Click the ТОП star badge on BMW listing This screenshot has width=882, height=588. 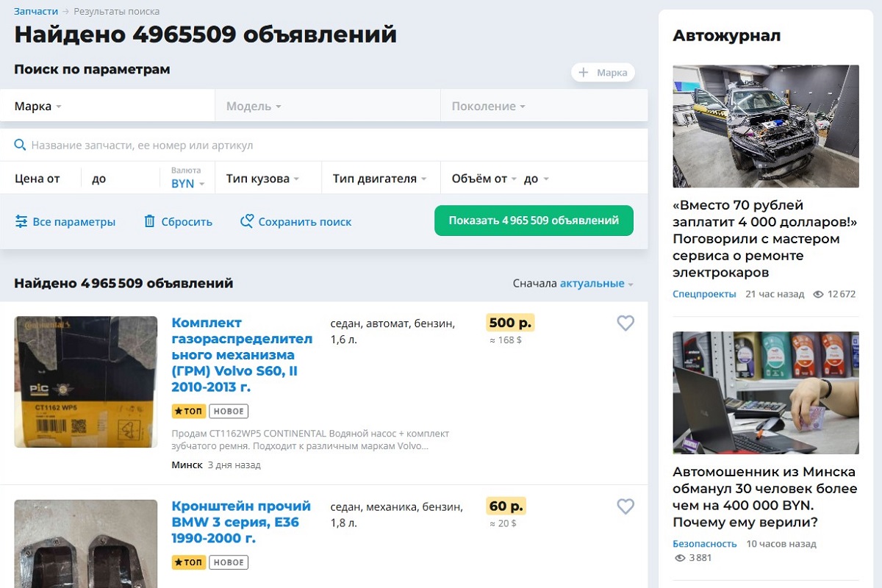point(189,562)
